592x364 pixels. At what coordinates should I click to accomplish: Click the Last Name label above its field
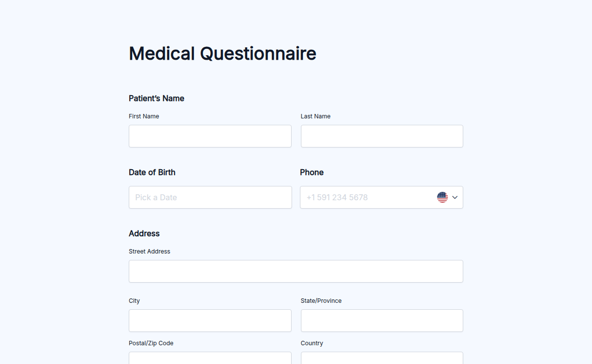click(315, 116)
